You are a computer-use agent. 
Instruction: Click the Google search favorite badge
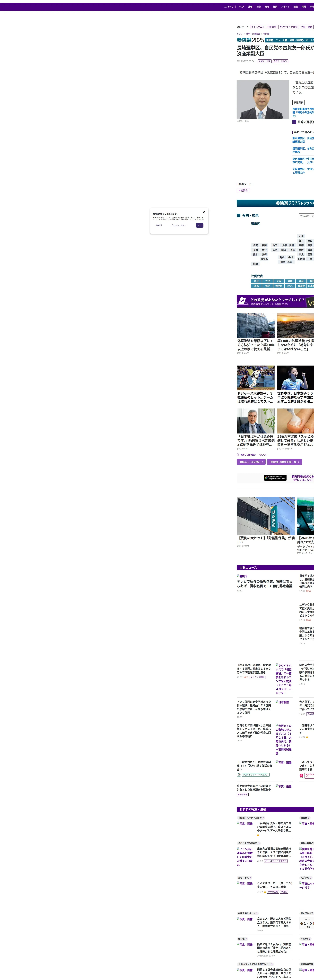[x=276, y=478]
